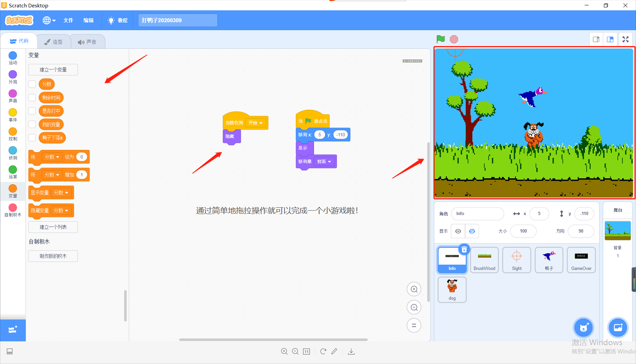Reset workspace zoom to default
The image size is (636, 364).
(x=414, y=325)
